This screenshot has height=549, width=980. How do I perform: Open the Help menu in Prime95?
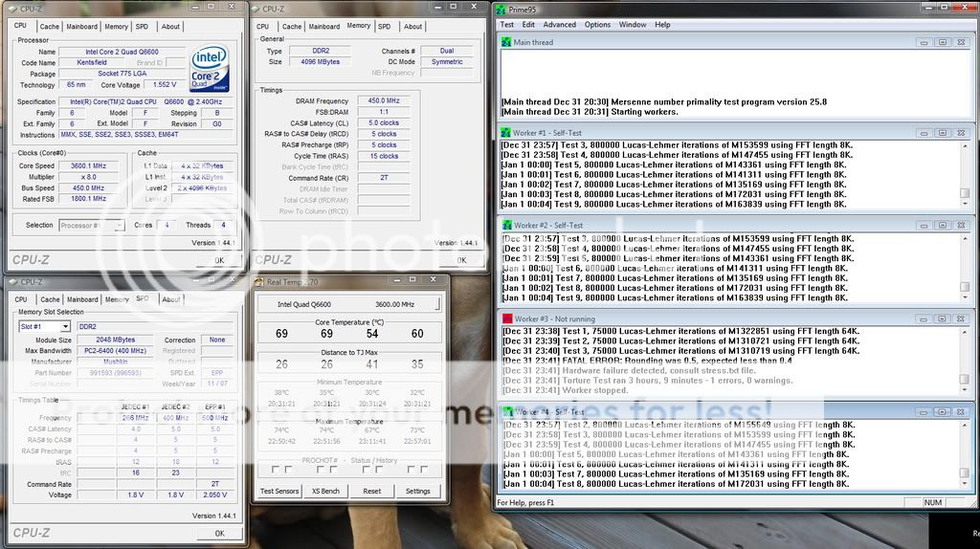[662, 25]
